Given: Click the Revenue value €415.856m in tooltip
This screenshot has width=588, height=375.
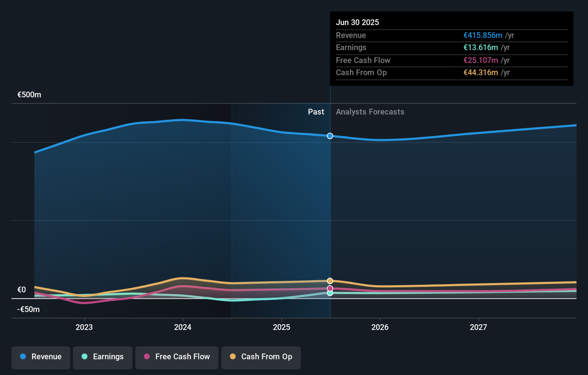Looking at the screenshot, I should 482,35.
